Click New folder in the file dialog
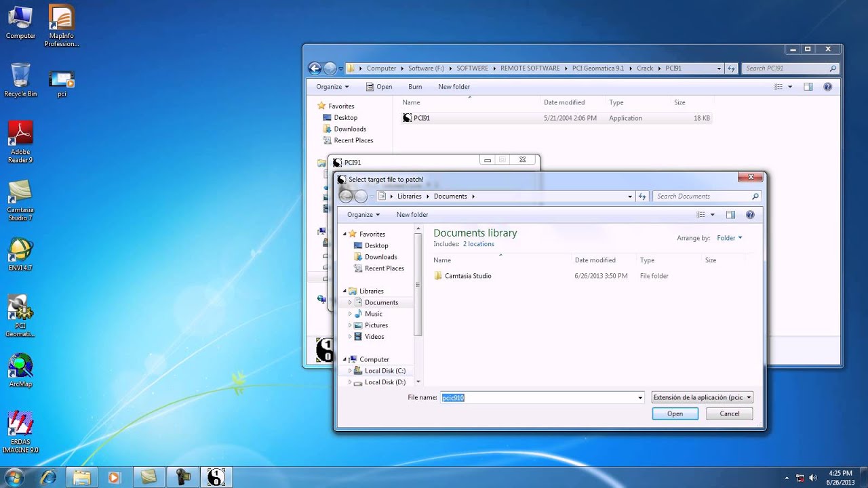 point(412,215)
